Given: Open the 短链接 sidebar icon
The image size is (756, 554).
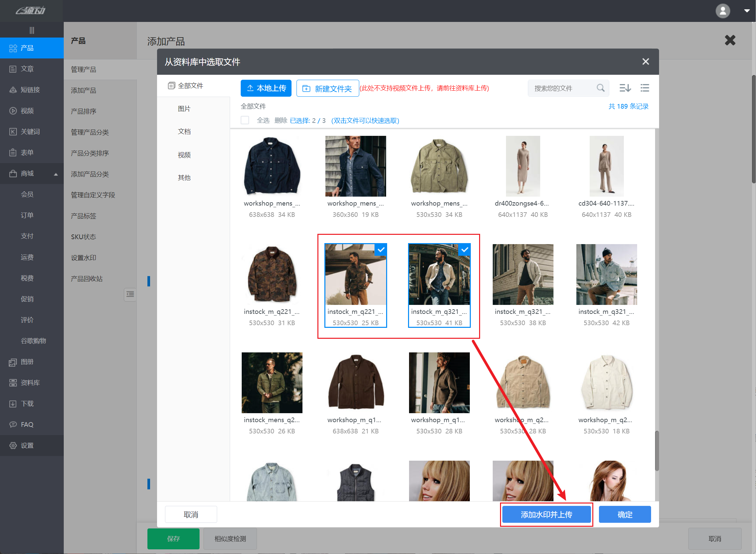Looking at the screenshot, I should (x=13, y=90).
